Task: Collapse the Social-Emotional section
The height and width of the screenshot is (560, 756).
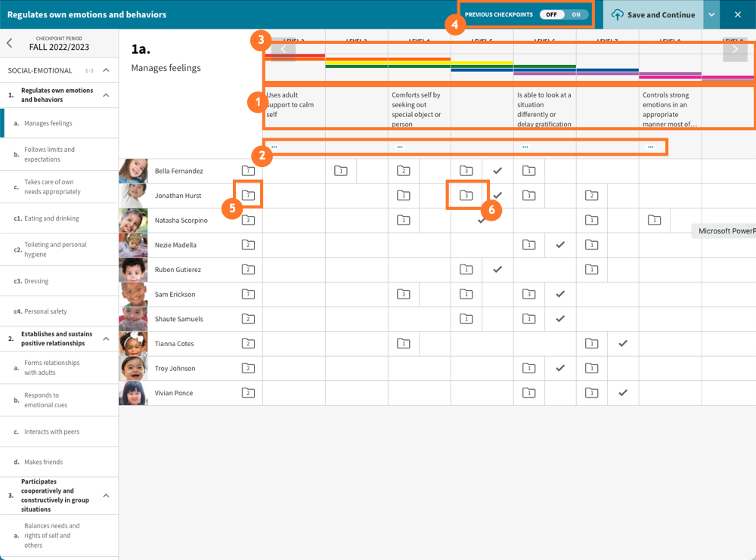Action: [x=106, y=70]
